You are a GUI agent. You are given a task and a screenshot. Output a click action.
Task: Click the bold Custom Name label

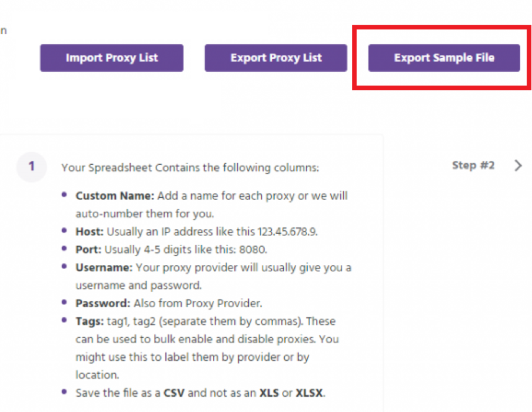pyautogui.click(x=115, y=196)
